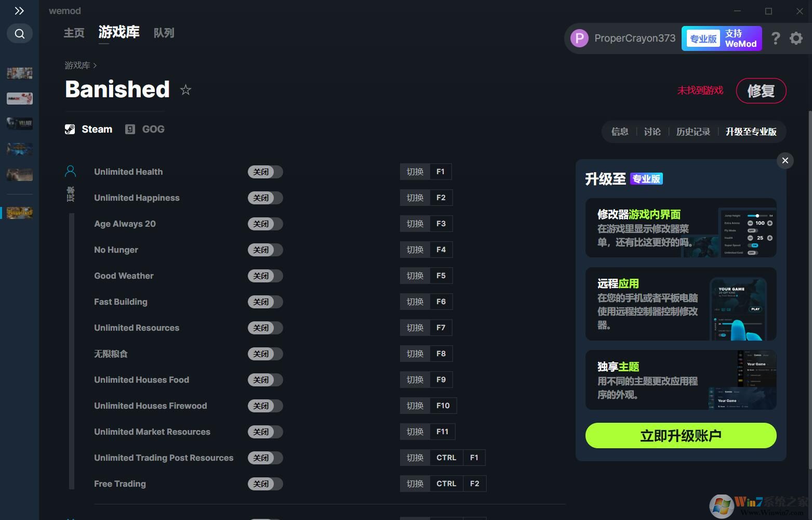Switch on Free Trading
Screen dimensions: 812x520
tap(265, 484)
